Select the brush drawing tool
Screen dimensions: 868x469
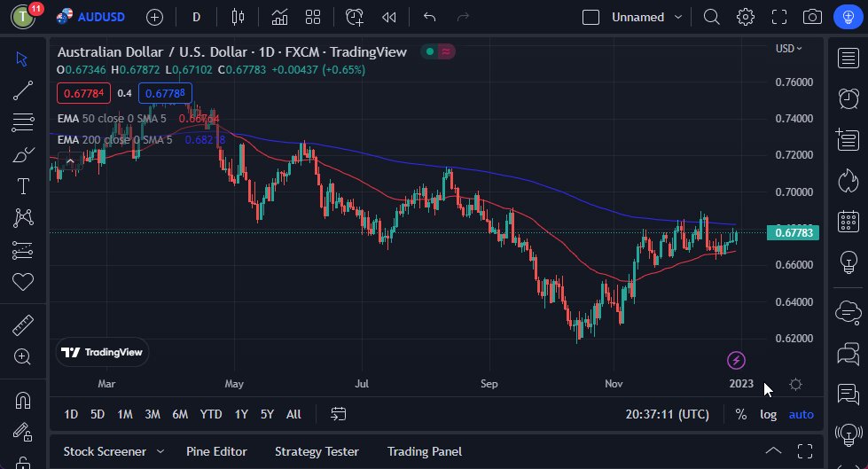23,154
